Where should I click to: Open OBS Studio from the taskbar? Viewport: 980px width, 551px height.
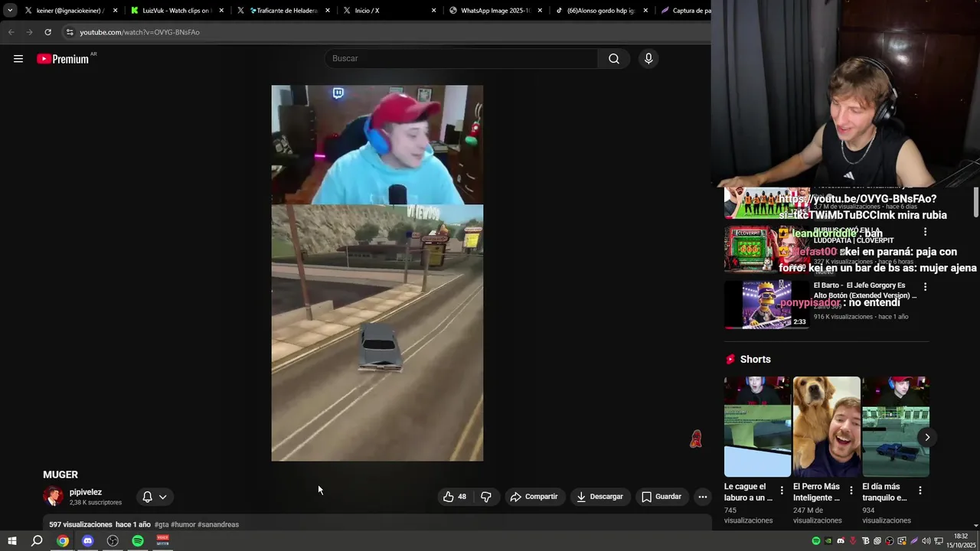113,541
